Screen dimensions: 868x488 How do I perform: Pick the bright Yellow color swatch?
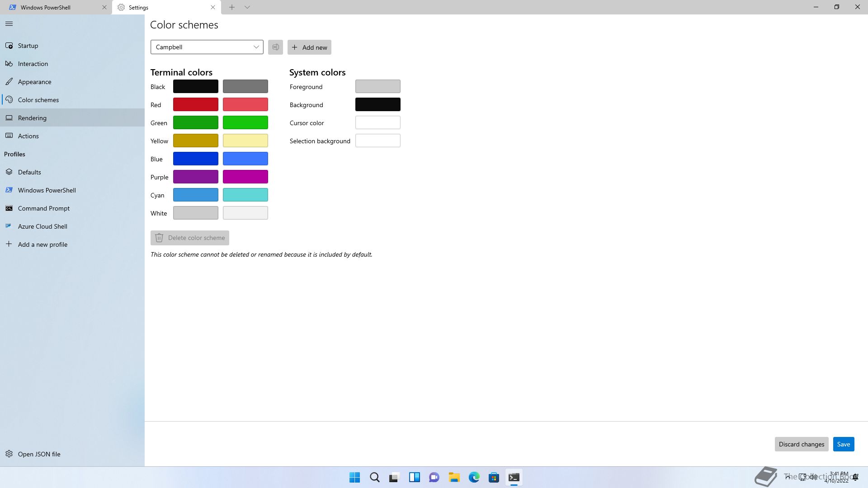tap(245, 141)
